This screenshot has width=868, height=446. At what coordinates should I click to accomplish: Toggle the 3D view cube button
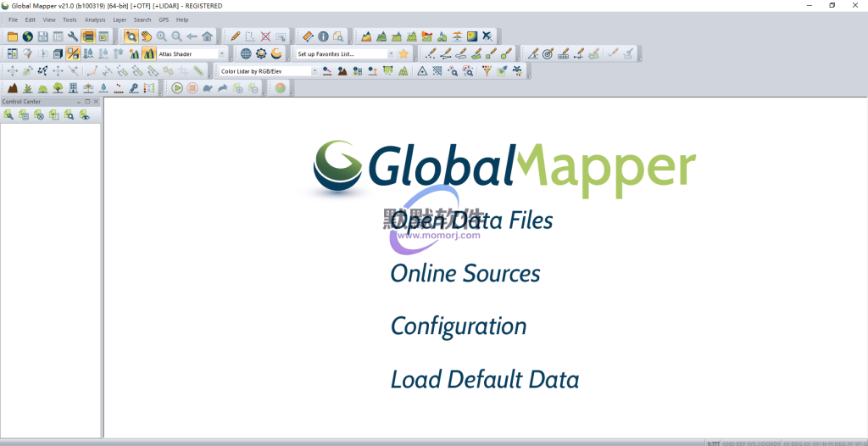(58, 53)
